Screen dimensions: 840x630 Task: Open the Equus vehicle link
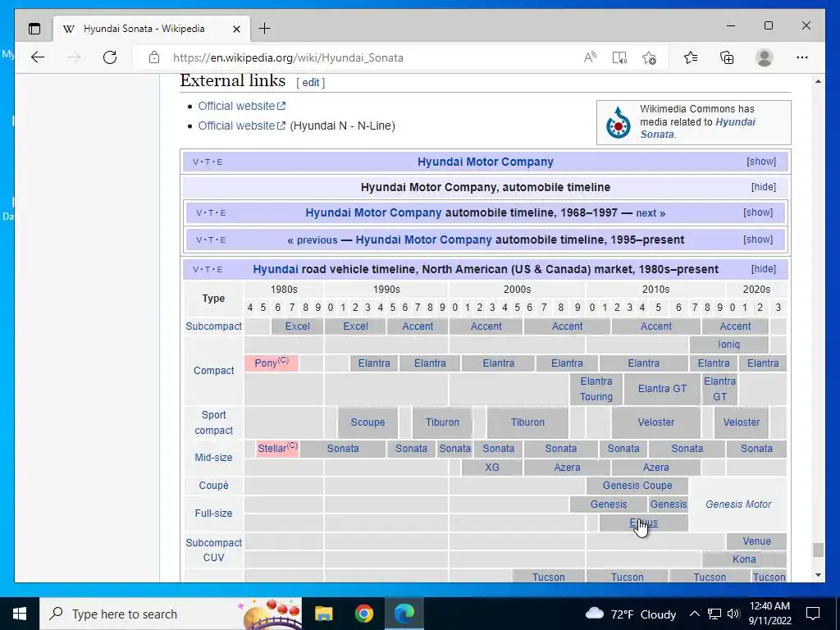[x=643, y=523]
